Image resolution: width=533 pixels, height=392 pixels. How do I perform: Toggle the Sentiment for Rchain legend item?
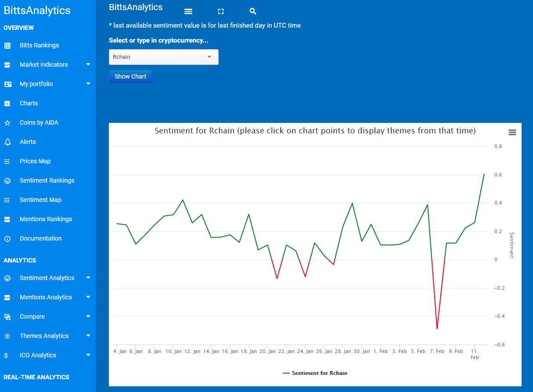click(x=315, y=373)
